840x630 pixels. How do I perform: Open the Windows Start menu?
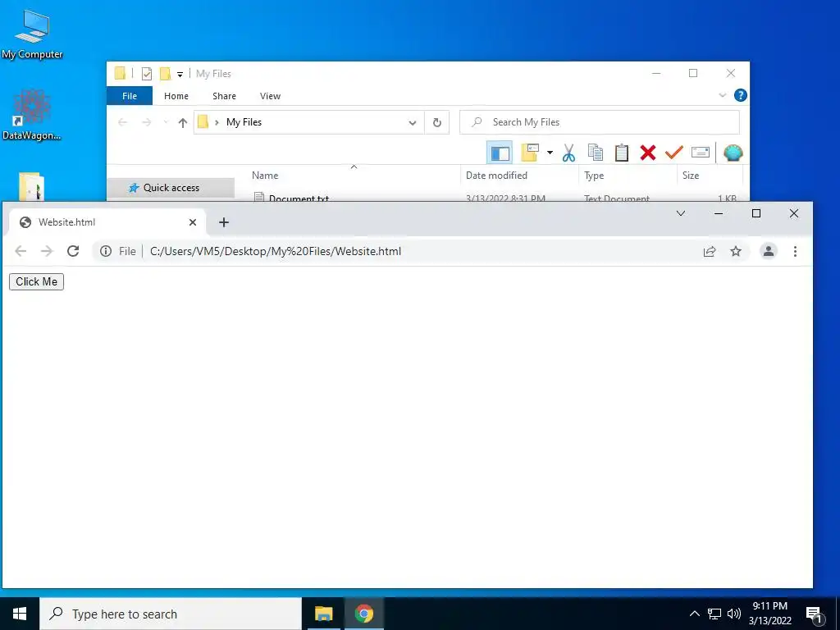click(x=20, y=614)
